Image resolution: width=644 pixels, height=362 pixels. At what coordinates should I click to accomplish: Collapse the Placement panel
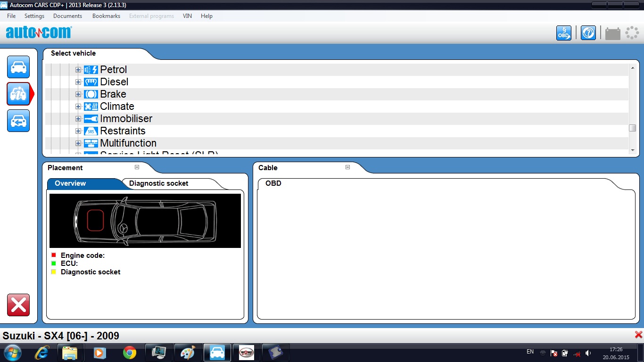click(137, 167)
